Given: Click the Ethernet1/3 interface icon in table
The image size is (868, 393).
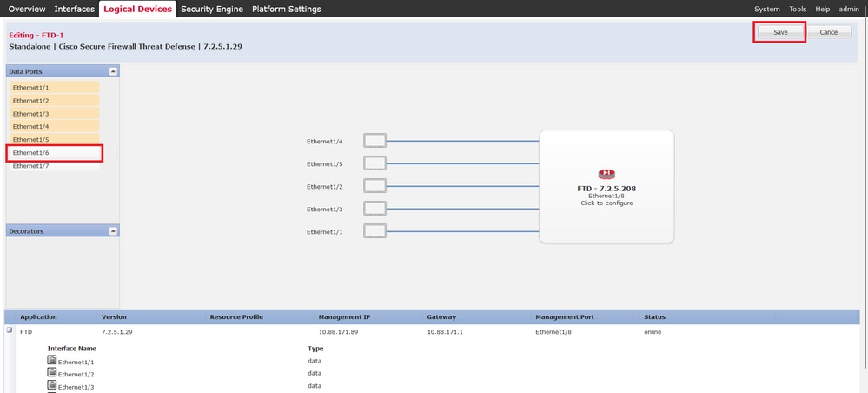Looking at the screenshot, I should (52, 384).
